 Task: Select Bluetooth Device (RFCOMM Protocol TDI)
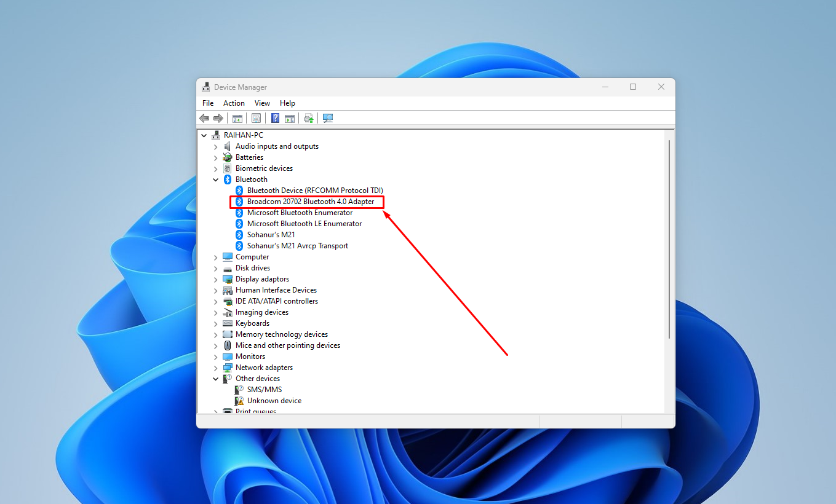[315, 191]
